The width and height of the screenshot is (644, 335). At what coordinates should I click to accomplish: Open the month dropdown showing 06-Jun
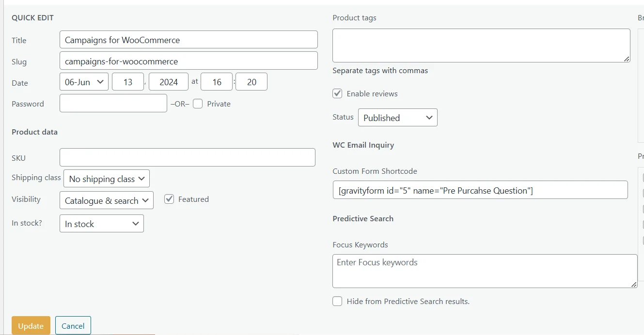84,82
